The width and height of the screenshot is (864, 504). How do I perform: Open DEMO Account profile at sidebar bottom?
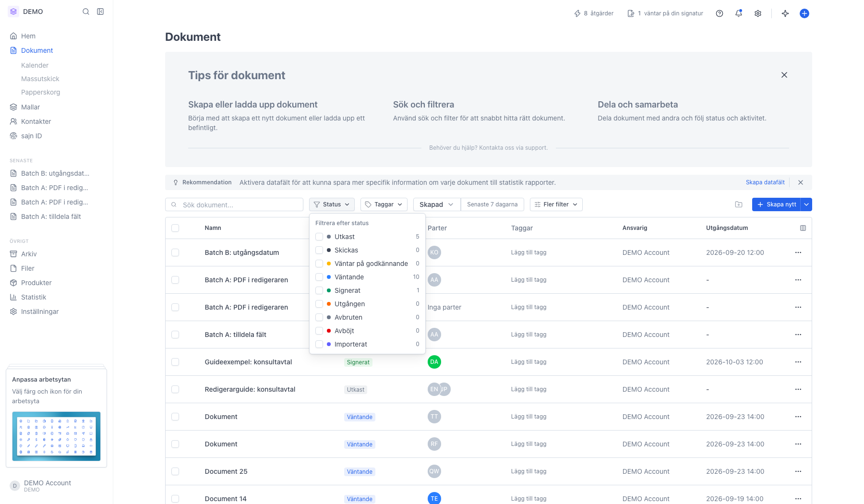point(48,486)
